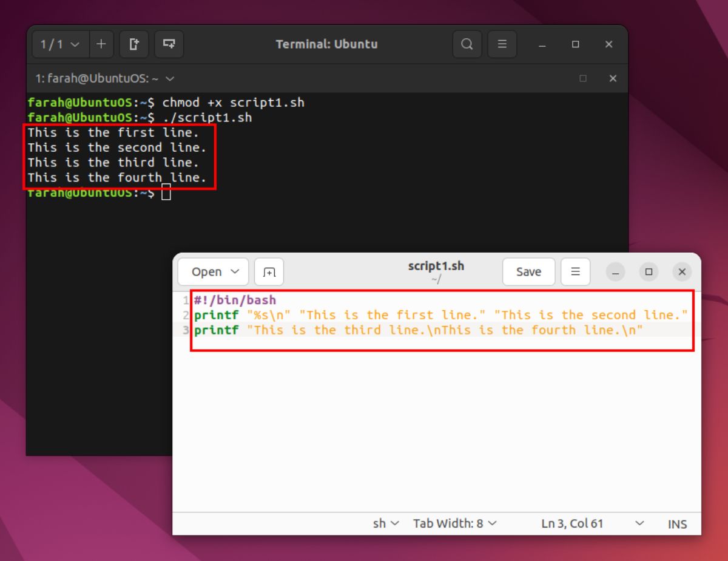This screenshot has height=561, width=728.
Task: Change the Tab Width: 8 setting
Action: [454, 523]
